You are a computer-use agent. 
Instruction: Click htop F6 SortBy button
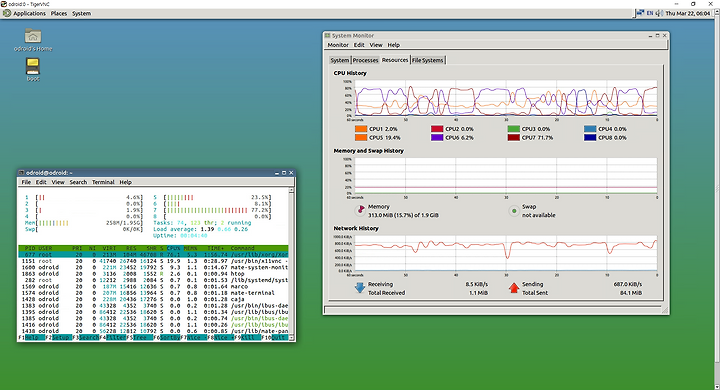click(167, 337)
